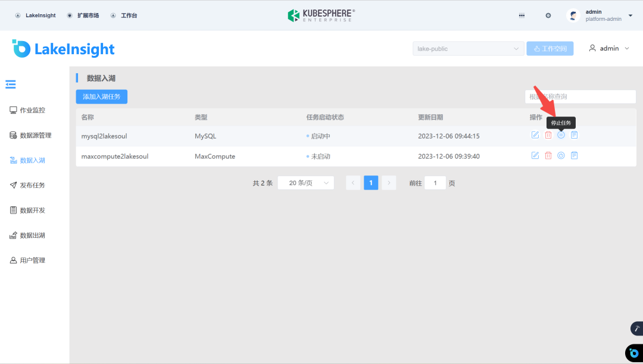
Task: Open the 用户管理 page
Action: click(27, 261)
